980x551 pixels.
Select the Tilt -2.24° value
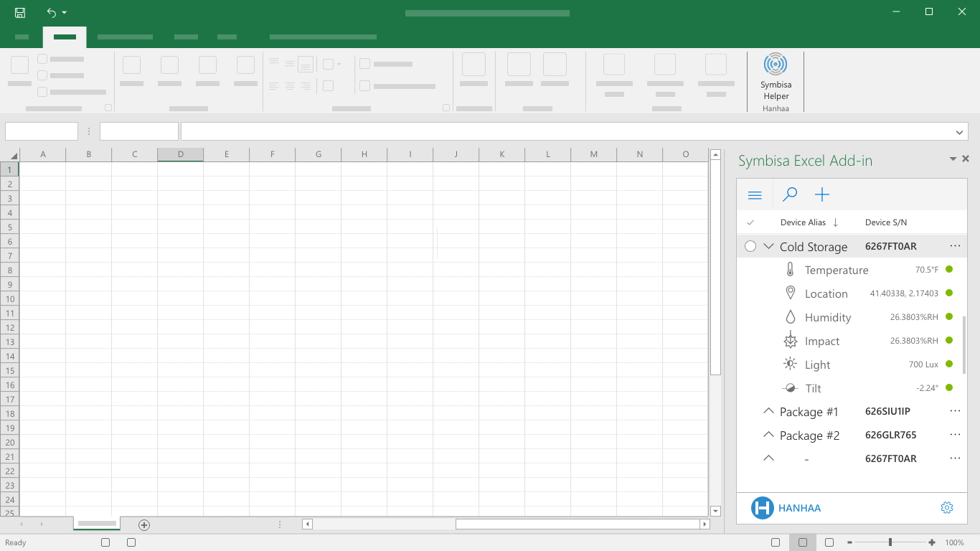(x=927, y=388)
